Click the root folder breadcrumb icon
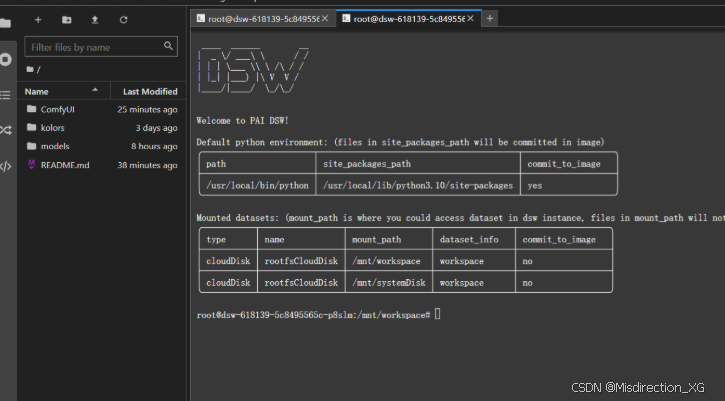This screenshot has width=725, height=401. 30,69
